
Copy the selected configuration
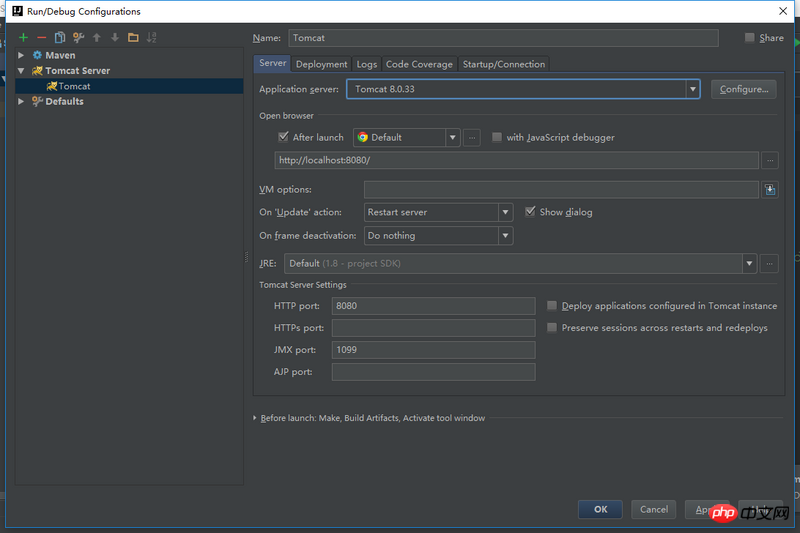pos(60,37)
